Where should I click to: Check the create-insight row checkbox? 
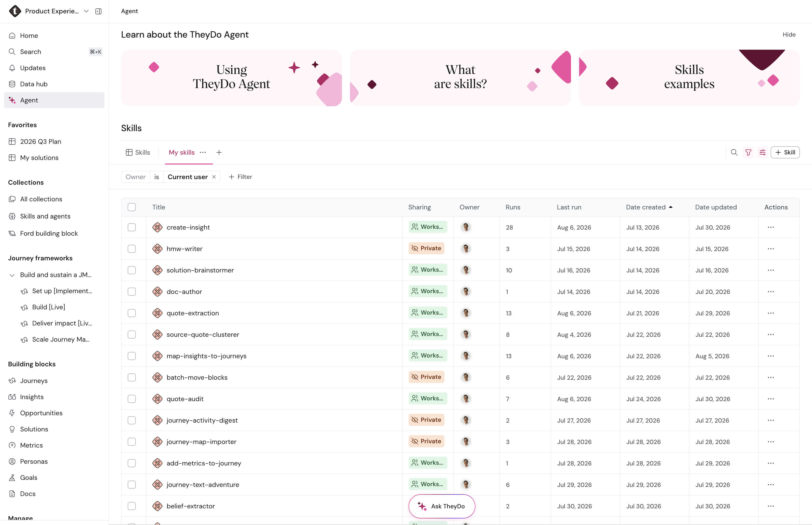[131, 227]
